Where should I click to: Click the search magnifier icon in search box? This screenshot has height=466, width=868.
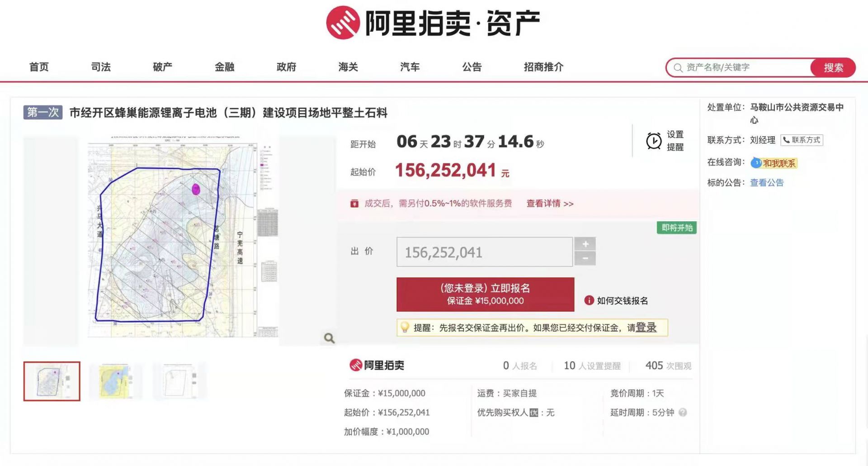678,68
